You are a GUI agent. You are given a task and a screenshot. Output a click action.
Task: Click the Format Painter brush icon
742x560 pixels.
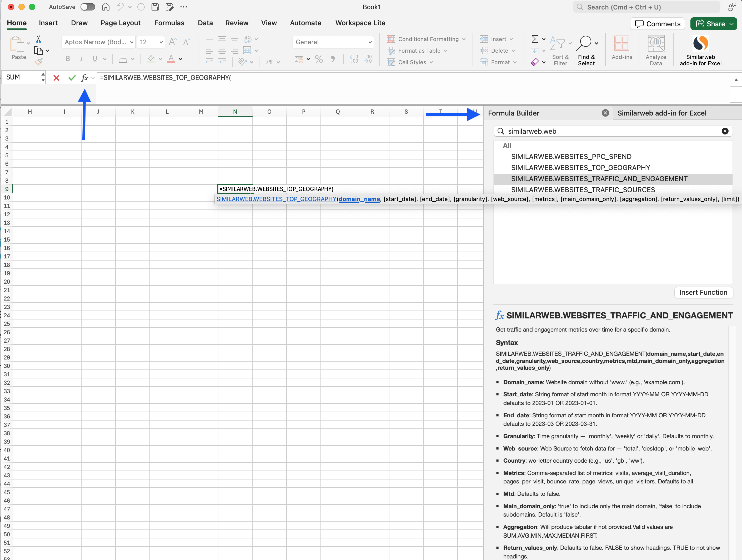(39, 62)
